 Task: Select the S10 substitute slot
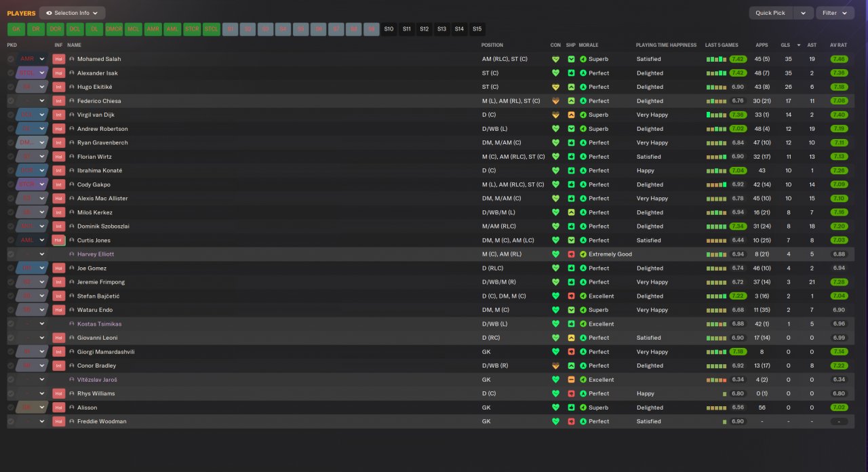(x=389, y=29)
